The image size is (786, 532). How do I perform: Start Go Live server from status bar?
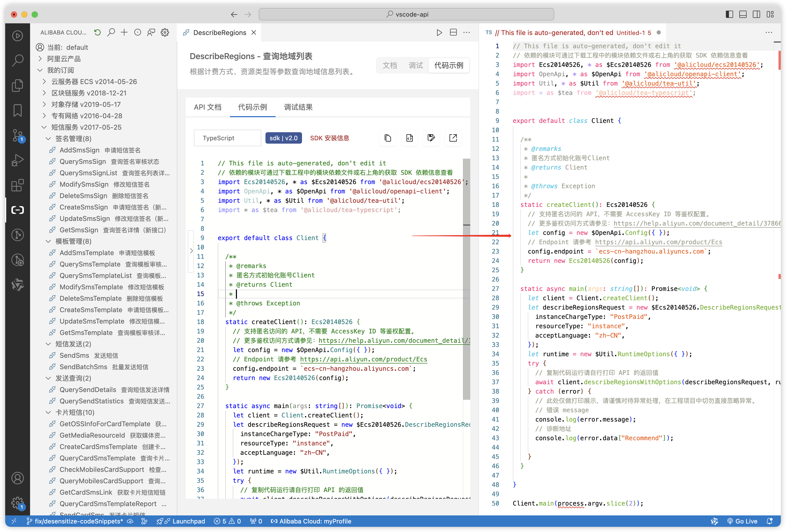tap(742, 521)
